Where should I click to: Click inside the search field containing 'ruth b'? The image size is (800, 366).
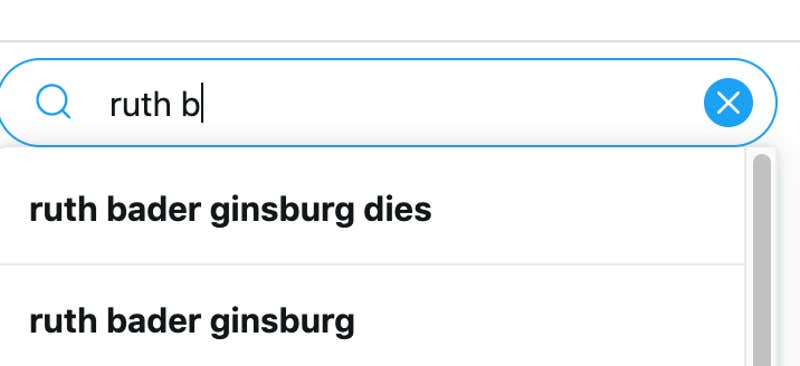coord(388,103)
